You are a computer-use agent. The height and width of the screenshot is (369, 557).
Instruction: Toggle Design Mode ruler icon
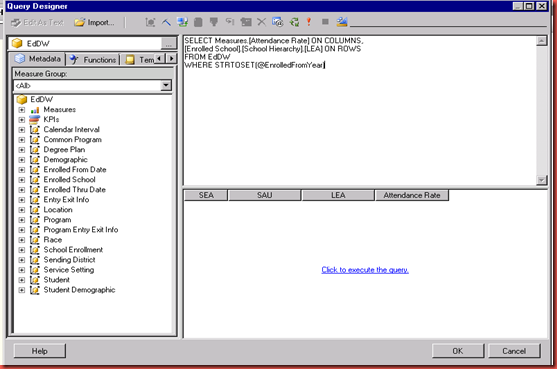point(342,22)
